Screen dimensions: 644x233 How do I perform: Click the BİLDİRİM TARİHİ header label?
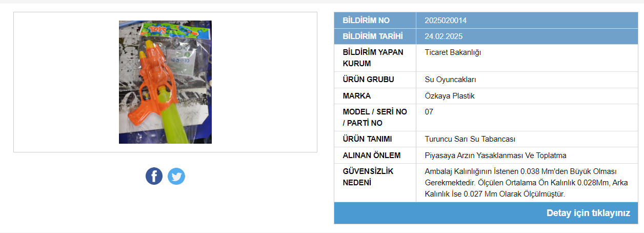point(372,36)
